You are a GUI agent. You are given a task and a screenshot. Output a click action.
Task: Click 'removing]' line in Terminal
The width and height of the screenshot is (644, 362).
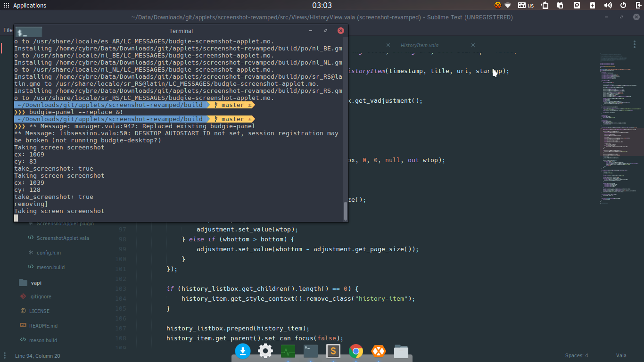31,204
